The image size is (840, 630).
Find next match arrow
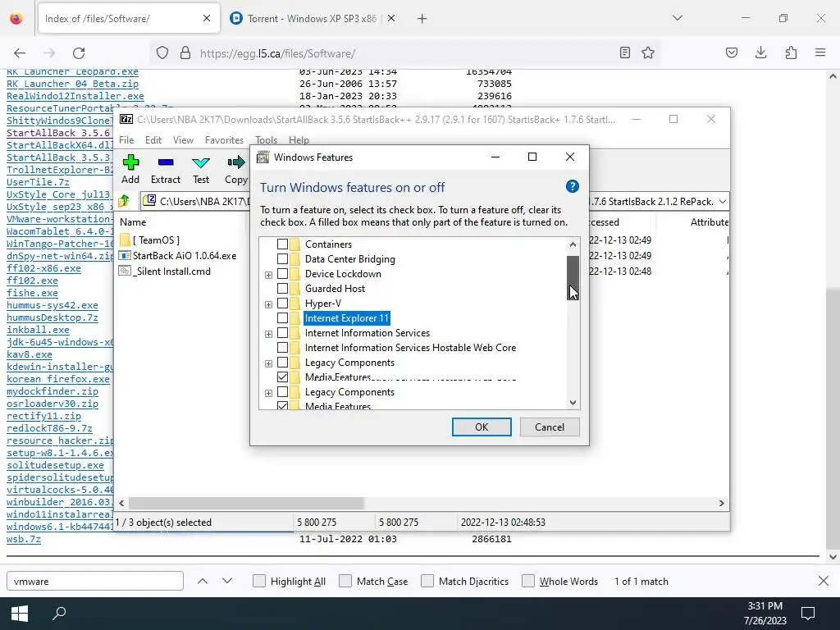(227, 581)
